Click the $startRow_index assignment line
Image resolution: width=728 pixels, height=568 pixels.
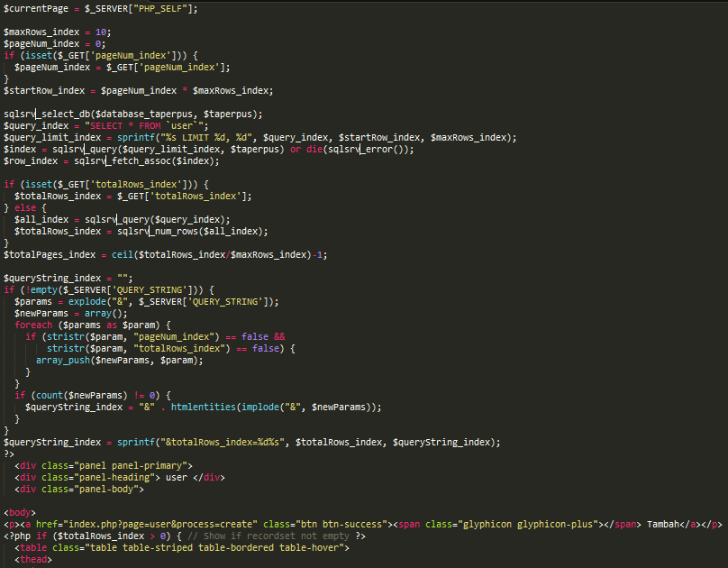[139, 90]
